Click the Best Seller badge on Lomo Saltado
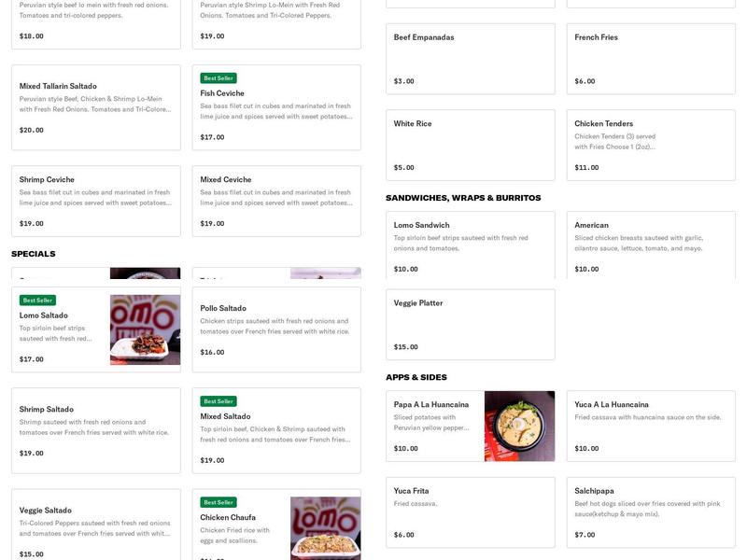The width and height of the screenshot is (747, 560). (38, 301)
